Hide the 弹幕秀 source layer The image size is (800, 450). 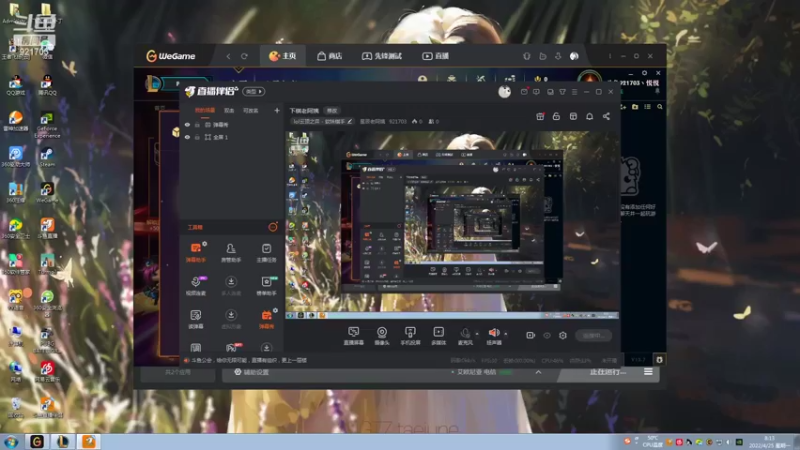(x=187, y=124)
